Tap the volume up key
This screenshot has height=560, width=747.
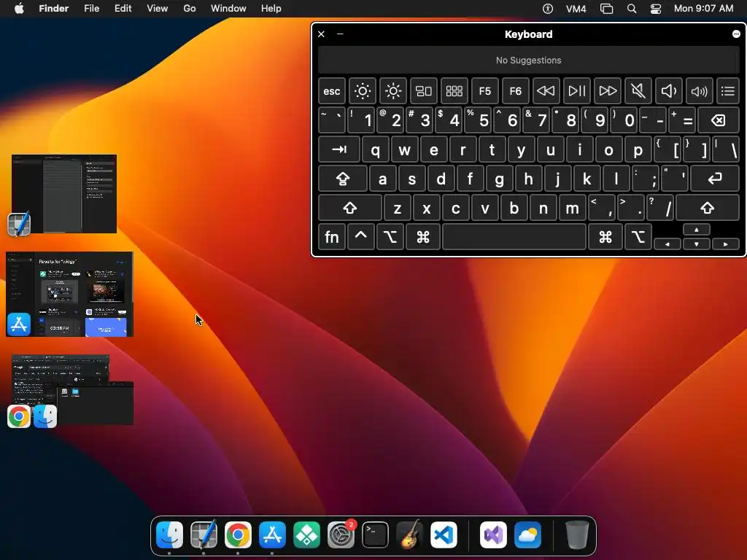pyautogui.click(x=699, y=91)
